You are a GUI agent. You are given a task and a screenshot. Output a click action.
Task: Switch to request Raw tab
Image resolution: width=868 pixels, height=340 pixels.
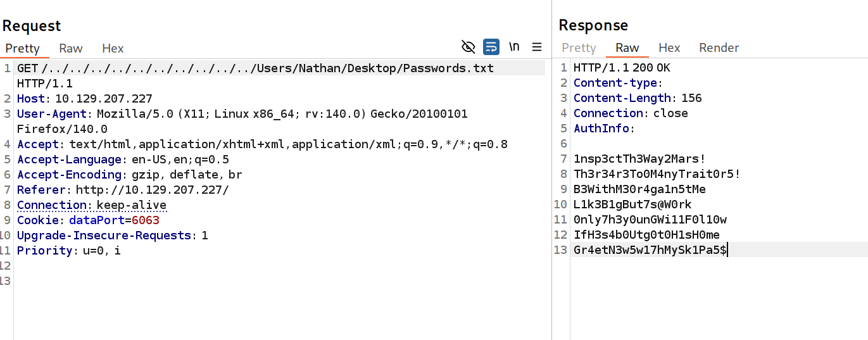(x=71, y=48)
